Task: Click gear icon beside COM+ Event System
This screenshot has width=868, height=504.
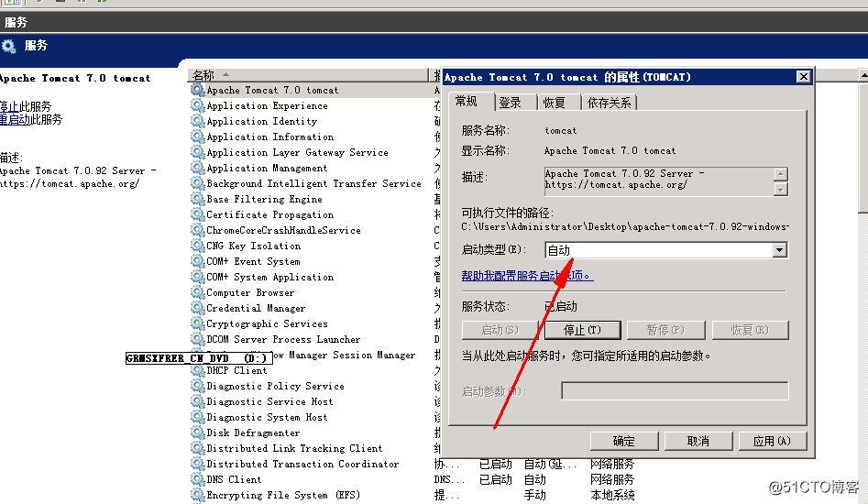Action: [198, 260]
